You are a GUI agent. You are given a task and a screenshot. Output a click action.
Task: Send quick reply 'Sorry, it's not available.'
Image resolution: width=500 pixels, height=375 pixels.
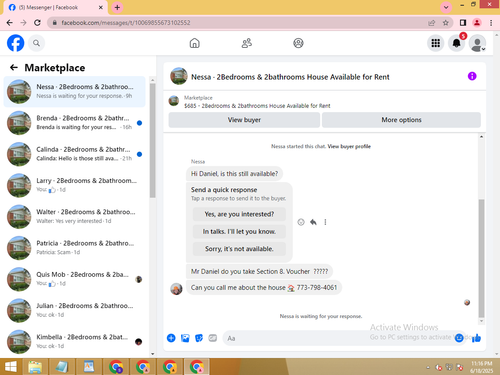click(x=239, y=249)
